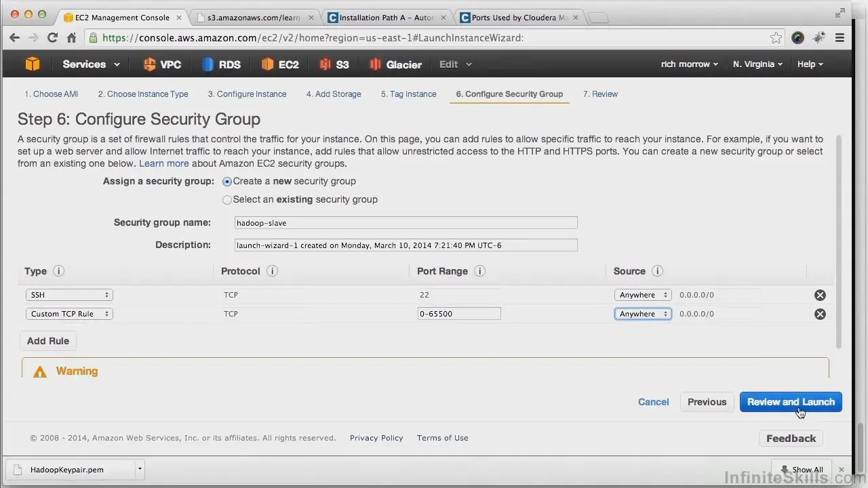Screen dimensions: 868x488
Task: Open the Source dropdown for the SSH rule
Action: [643, 295]
